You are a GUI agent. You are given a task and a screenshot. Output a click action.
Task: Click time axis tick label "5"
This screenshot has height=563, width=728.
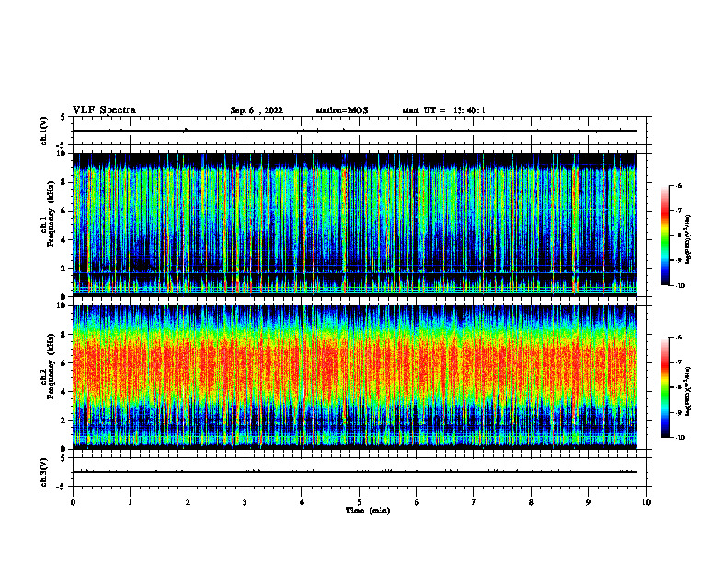click(x=359, y=502)
